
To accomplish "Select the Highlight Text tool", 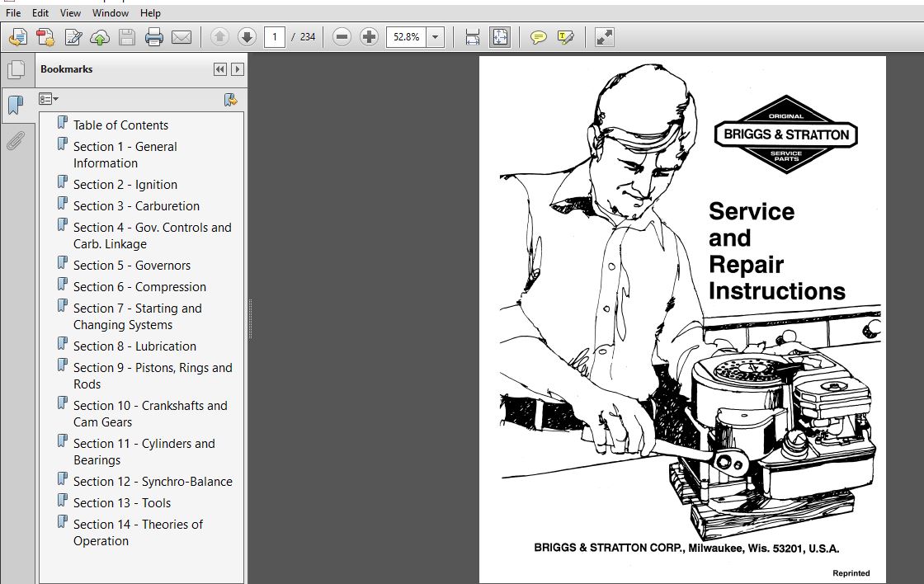I will point(565,37).
